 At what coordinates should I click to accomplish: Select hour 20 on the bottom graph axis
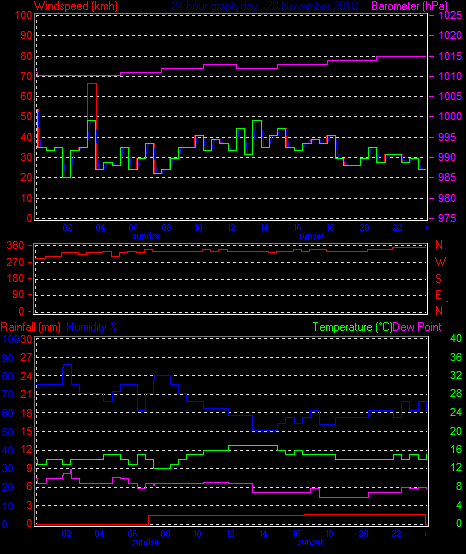point(364,534)
